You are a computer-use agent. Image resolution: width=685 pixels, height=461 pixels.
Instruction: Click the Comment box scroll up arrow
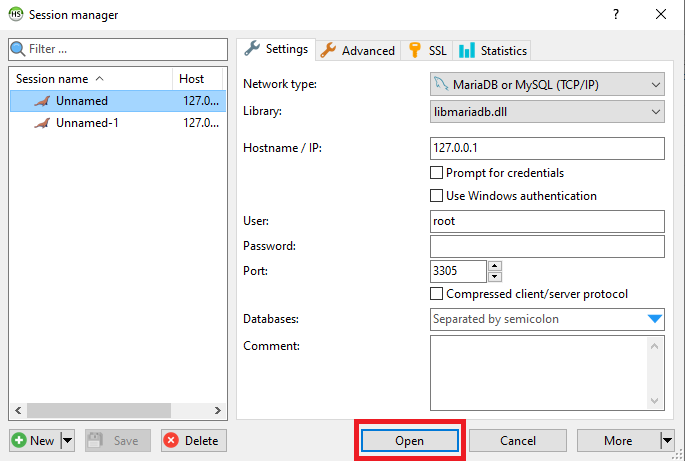coord(654,347)
